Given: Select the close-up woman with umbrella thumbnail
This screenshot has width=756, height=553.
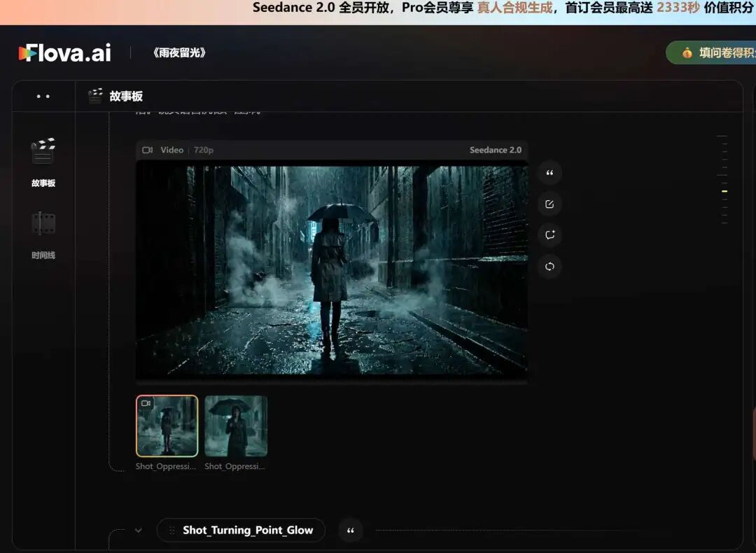Looking at the screenshot, I should (x=236, y=426).
